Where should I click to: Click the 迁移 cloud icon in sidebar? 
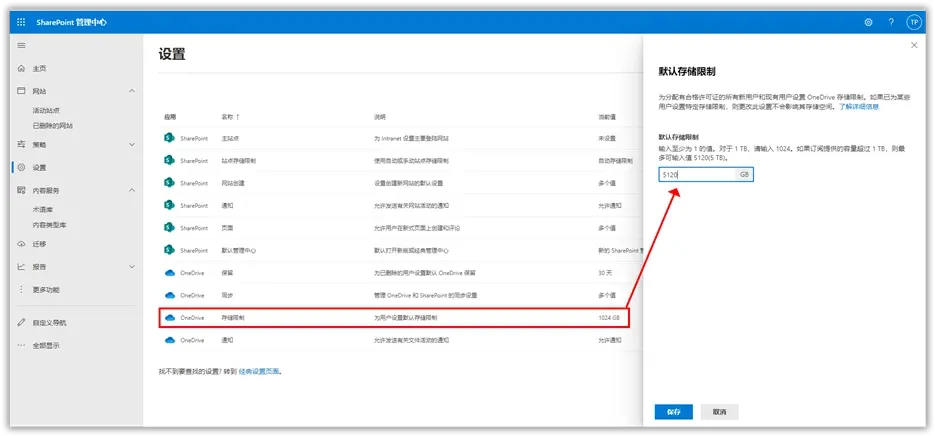(x=21, y=244)
